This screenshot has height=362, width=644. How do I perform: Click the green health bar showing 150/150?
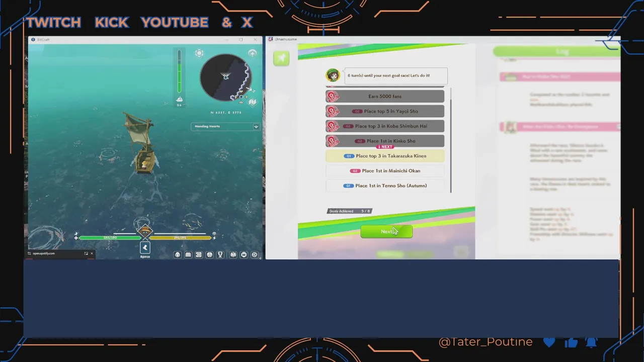point(110,237)
